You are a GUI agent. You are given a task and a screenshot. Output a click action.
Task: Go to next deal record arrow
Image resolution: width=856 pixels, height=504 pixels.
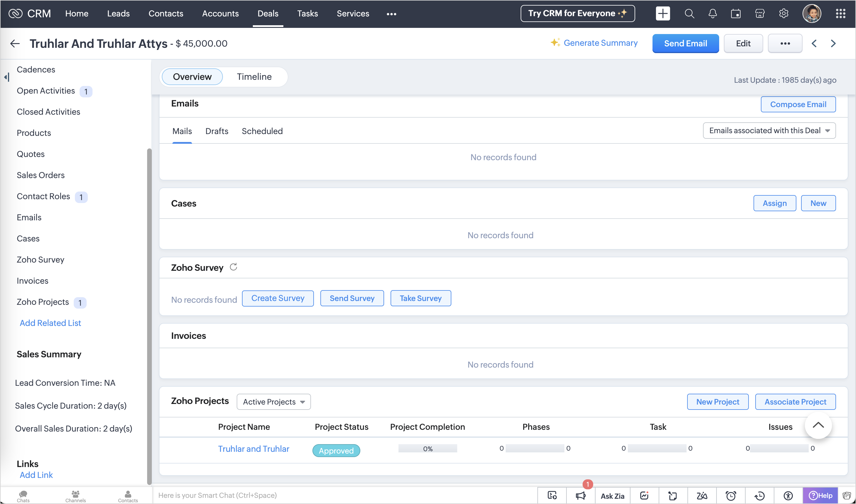click(x=833, y=43)
